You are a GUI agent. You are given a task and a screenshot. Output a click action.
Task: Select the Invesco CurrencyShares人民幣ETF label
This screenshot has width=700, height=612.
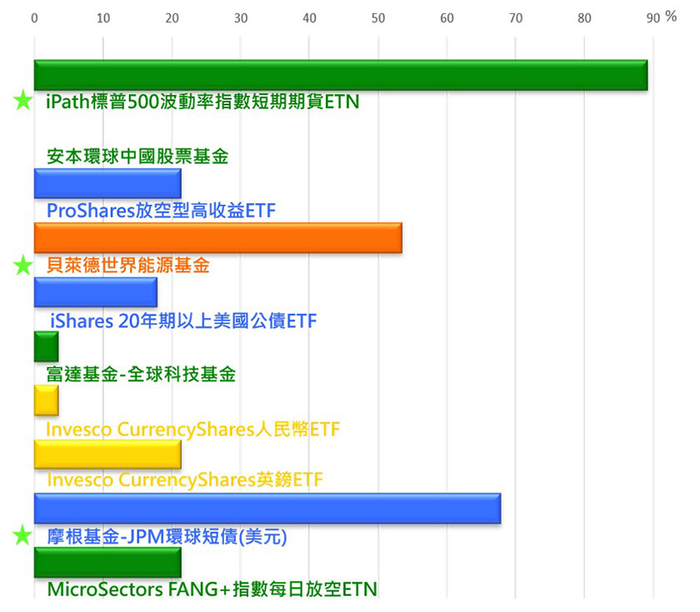[x=192, y=430]
